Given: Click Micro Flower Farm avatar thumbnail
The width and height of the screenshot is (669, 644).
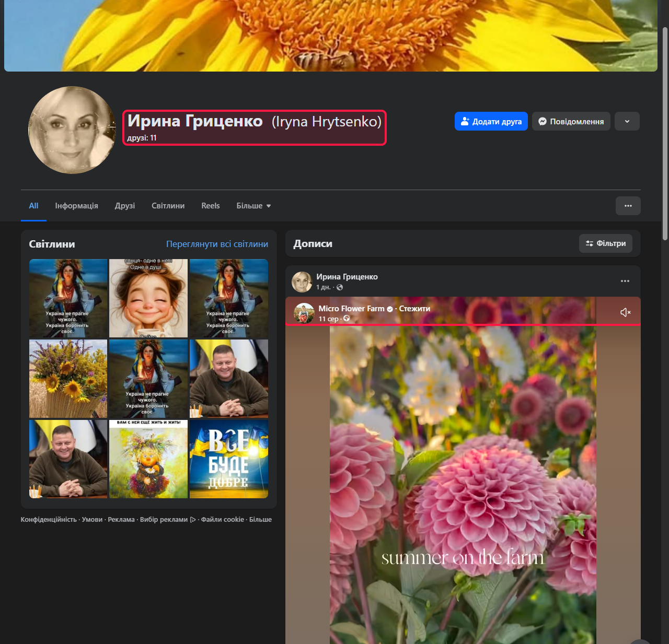Looking at the screenshot, I should (x=304, y=313).
